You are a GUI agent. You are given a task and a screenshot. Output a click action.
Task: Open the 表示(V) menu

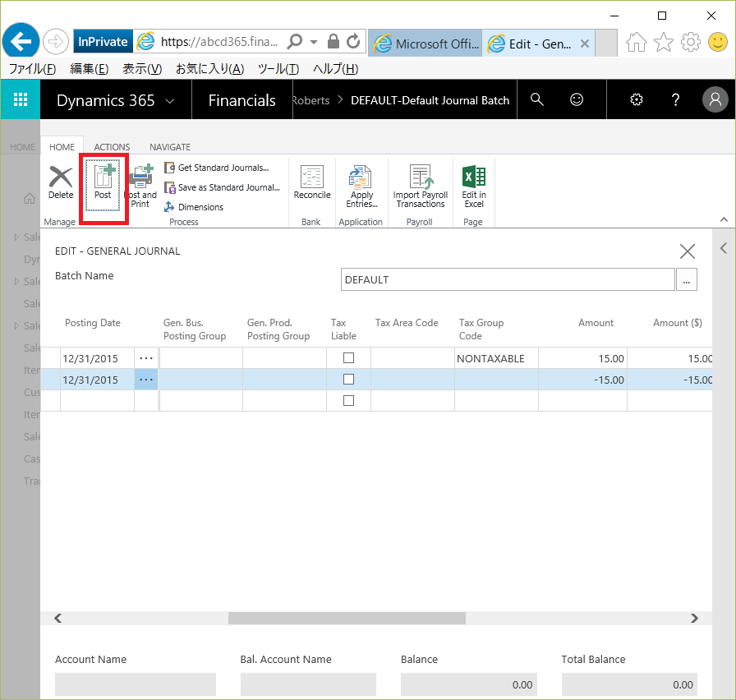coord(142,69)
